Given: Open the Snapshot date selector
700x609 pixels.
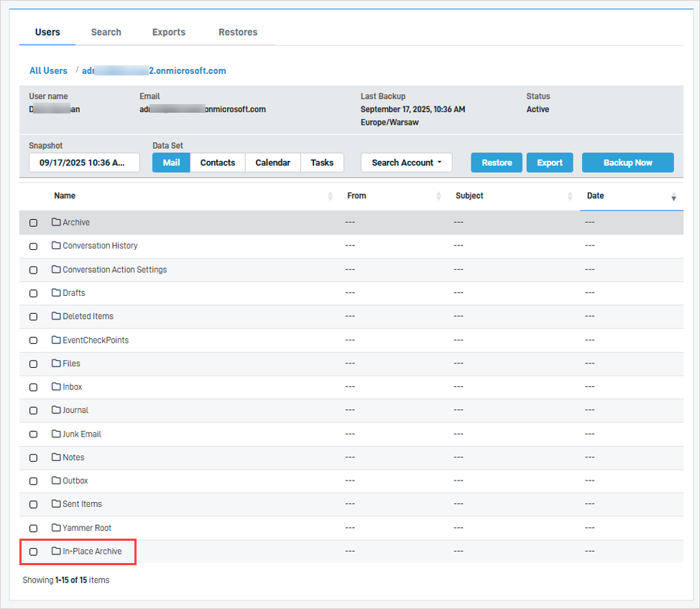Looking at the screenshot, I should coord(84,163).
